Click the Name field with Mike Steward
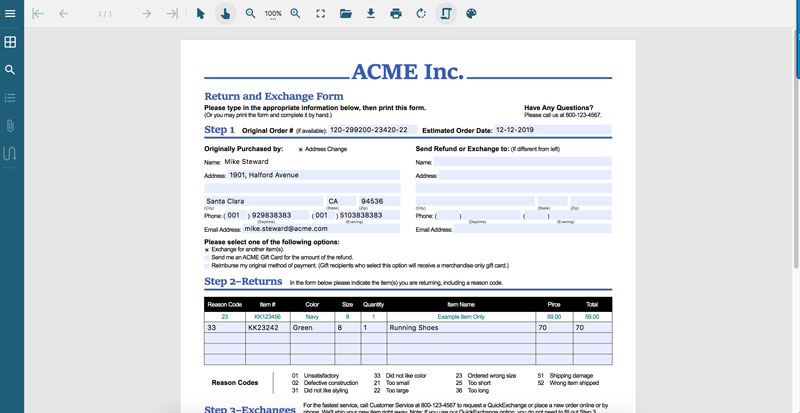The width and height of the screenshot is (800, 413). [x=312, y=161]
